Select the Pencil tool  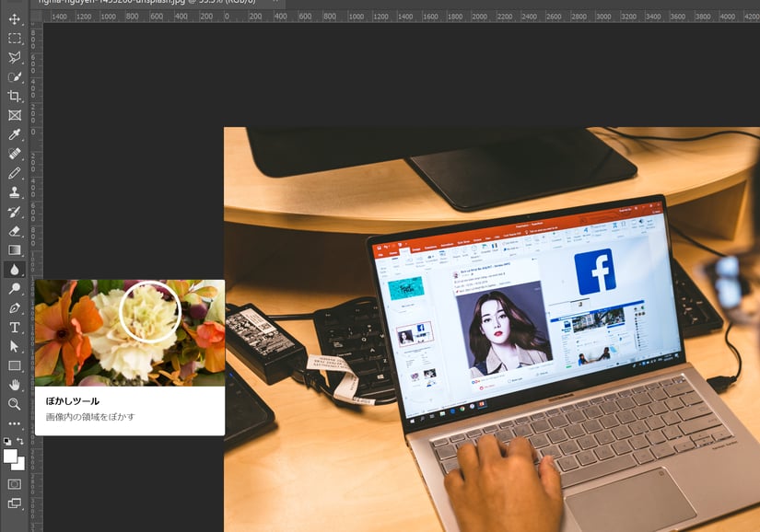[15, 173]
